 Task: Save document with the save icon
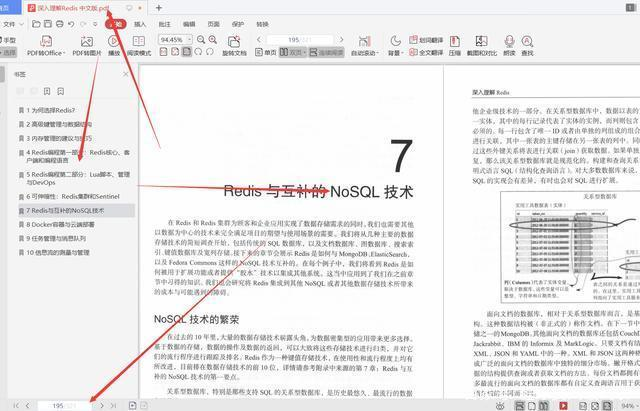(x=48, y=24)
